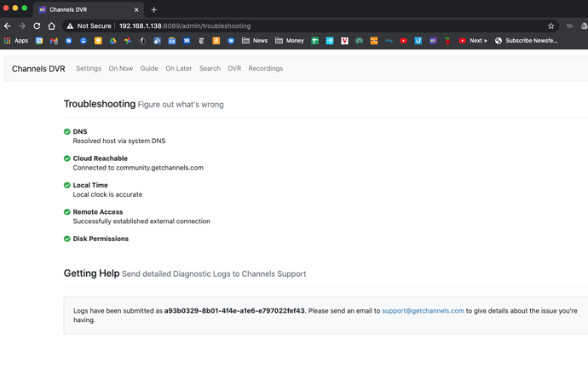588x386 pixels.
Task: Go to the Recordings page
Action: 265,68
